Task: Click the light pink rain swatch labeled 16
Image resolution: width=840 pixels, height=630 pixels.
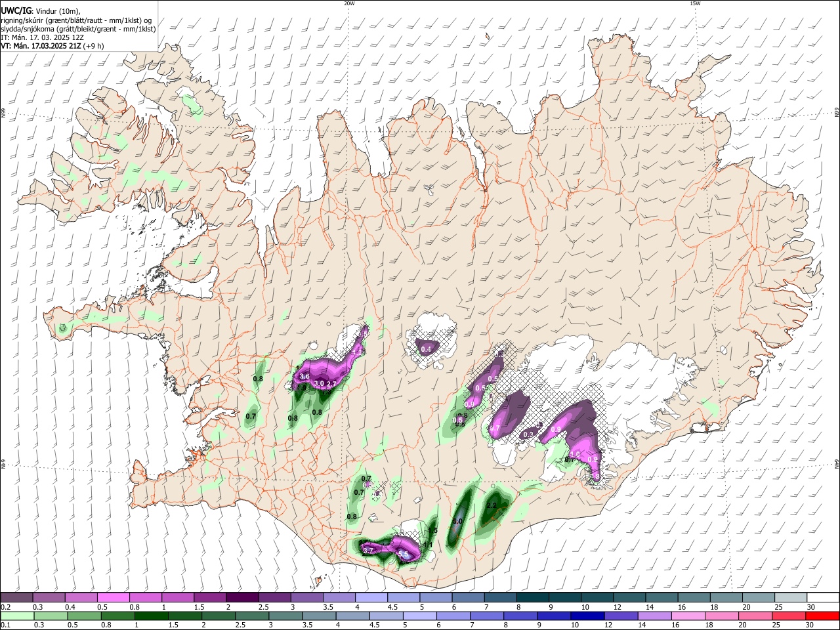Action: point(688,616)
